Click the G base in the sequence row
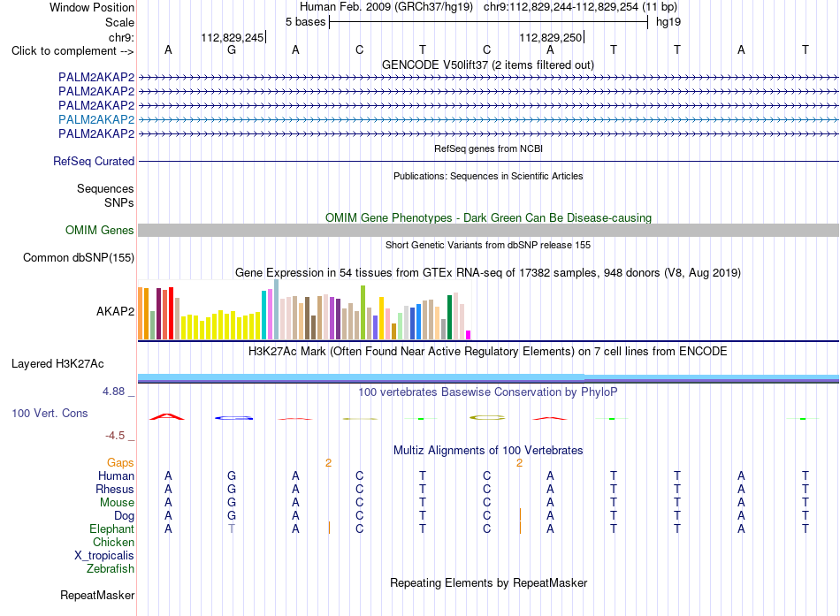The height and width of the screenshot is (616, 840). (232, 49)
